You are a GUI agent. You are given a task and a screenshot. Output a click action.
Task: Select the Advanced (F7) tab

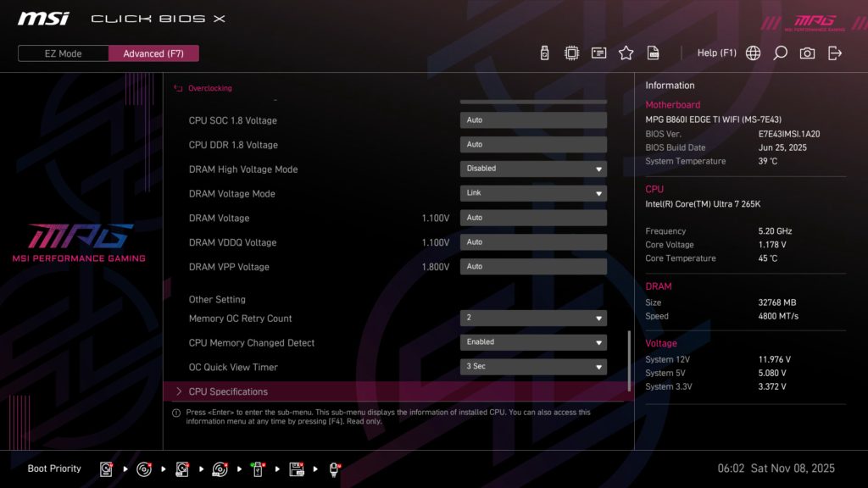tap(153, 53)
